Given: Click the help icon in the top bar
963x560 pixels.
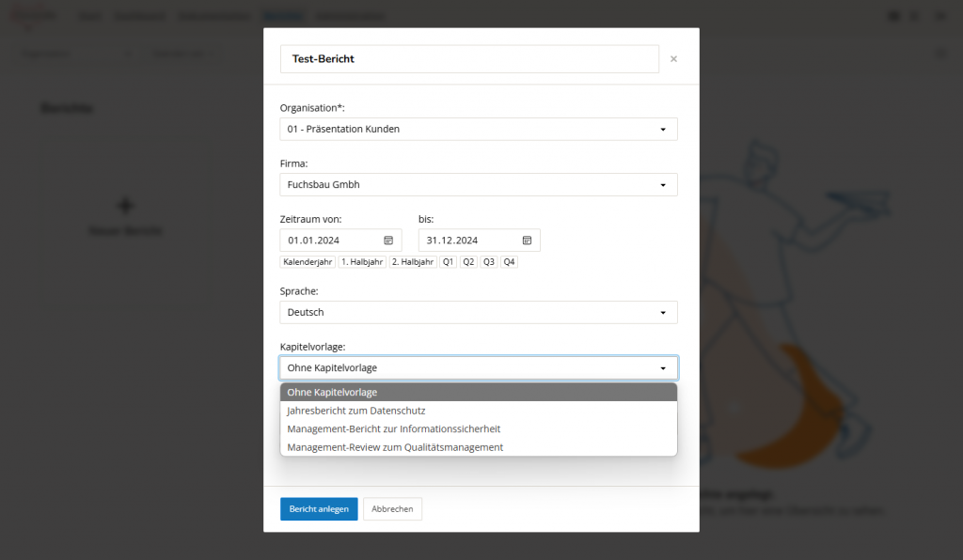Looking at the screenshot, I should [893, 16].
